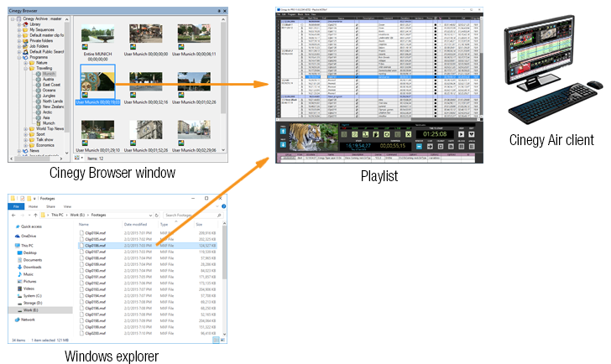Viewport: 611px width, 364px height.
Task: Click the tiger preview thumbnail in playlist
Action: 314,137
